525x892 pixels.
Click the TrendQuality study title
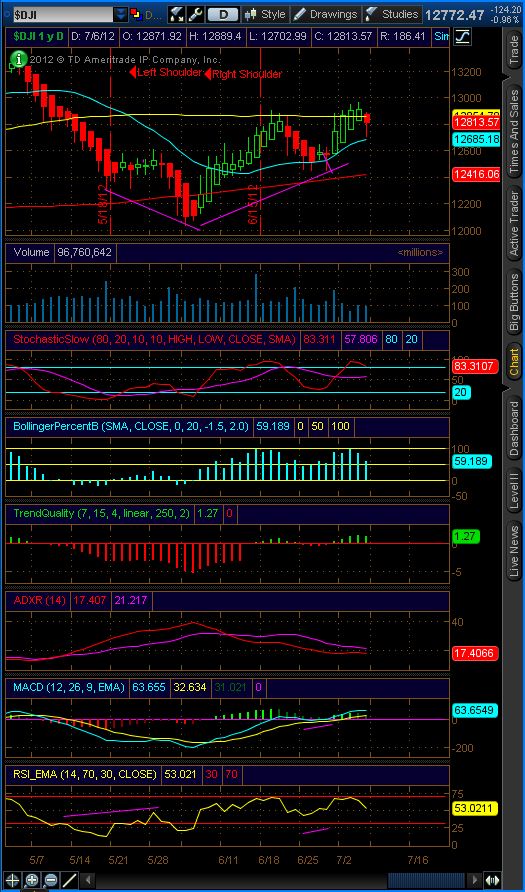(x=102, y=513)
